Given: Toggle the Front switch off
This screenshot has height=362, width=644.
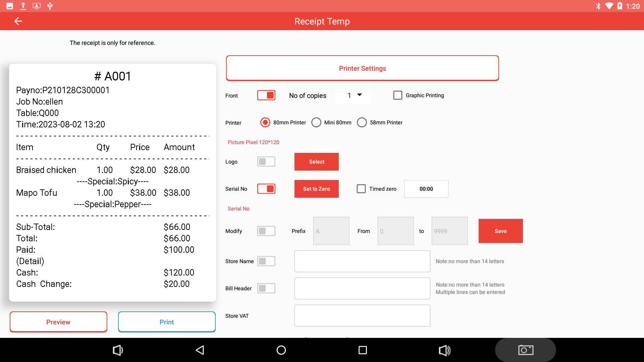Looking at the screenshot, I should point(266,96).
